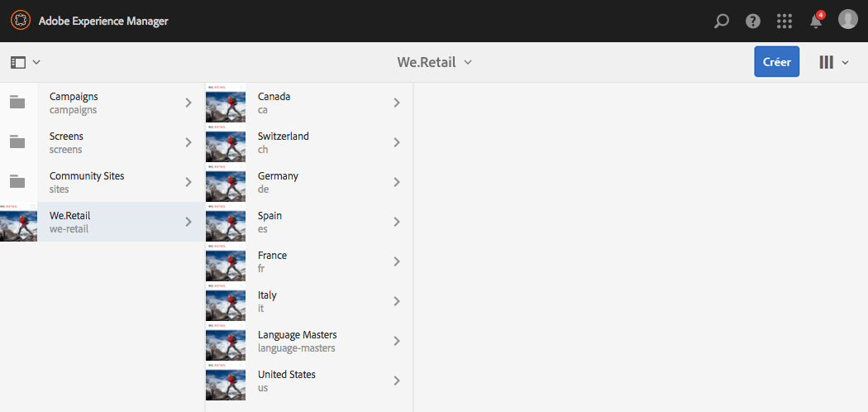Expand the Campaigns folder chevron

pyautogui.click(x=188, y=103)
